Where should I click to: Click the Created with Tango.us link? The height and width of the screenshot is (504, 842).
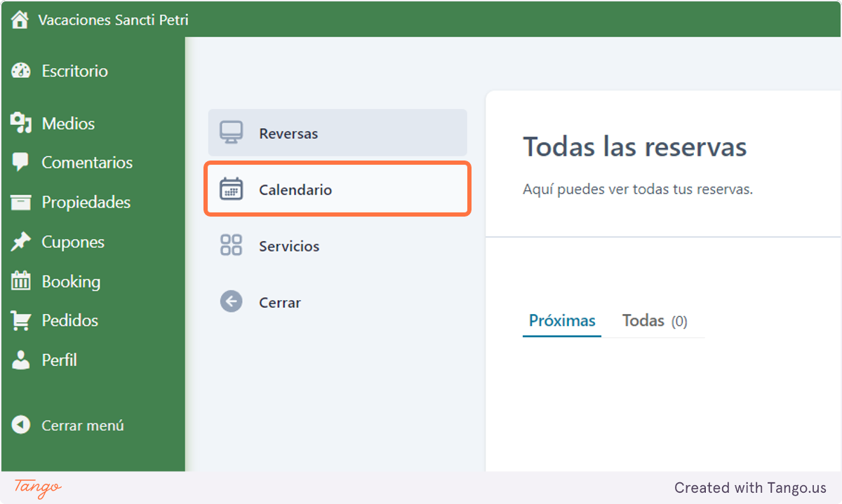(x=751, y=488)
